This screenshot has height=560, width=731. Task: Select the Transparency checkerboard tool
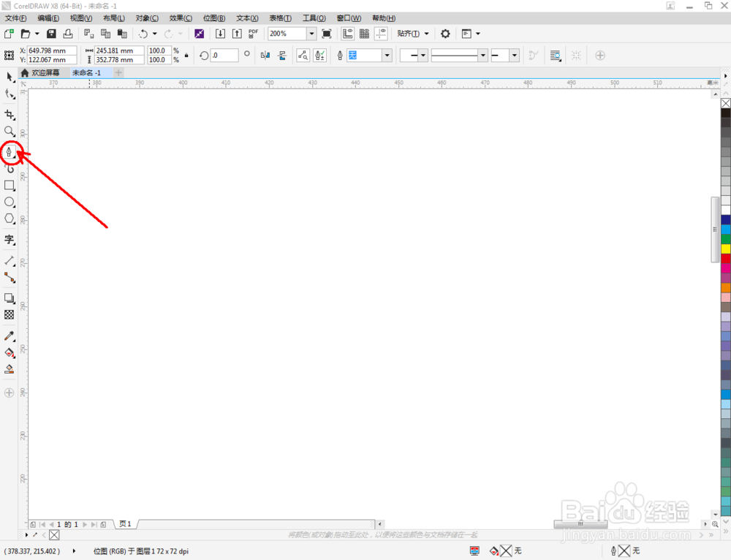10,315
